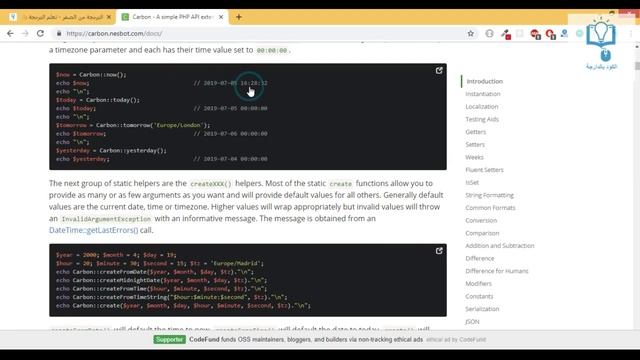
Task: Focus the carbon.nesbot.com/docs address bar
Action: coord(261,33)
